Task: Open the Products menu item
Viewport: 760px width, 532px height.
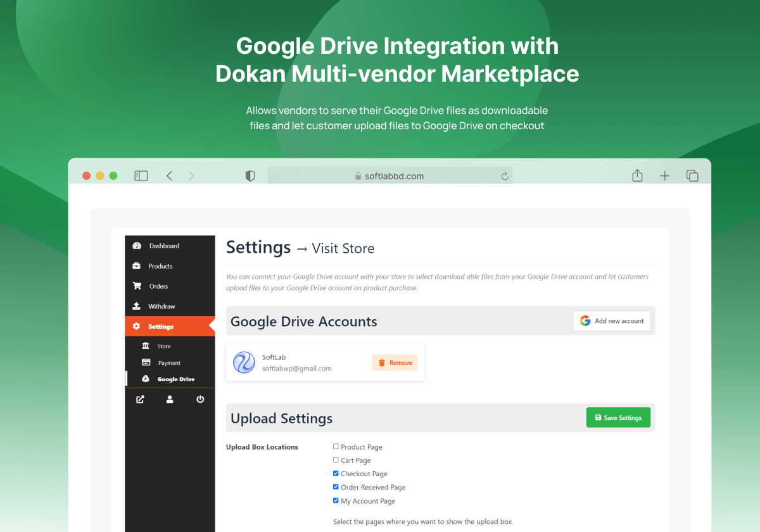Action: coord(170,266)
